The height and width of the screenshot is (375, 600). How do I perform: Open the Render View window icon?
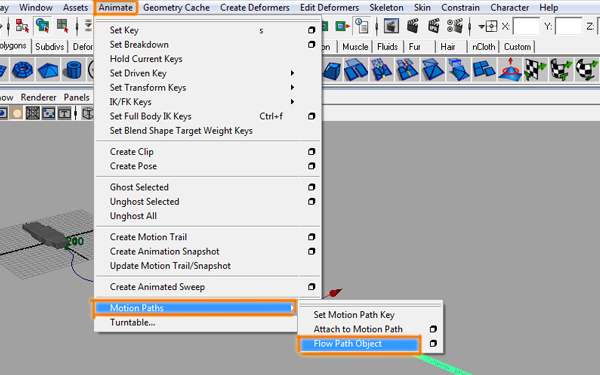coord(391,26)
